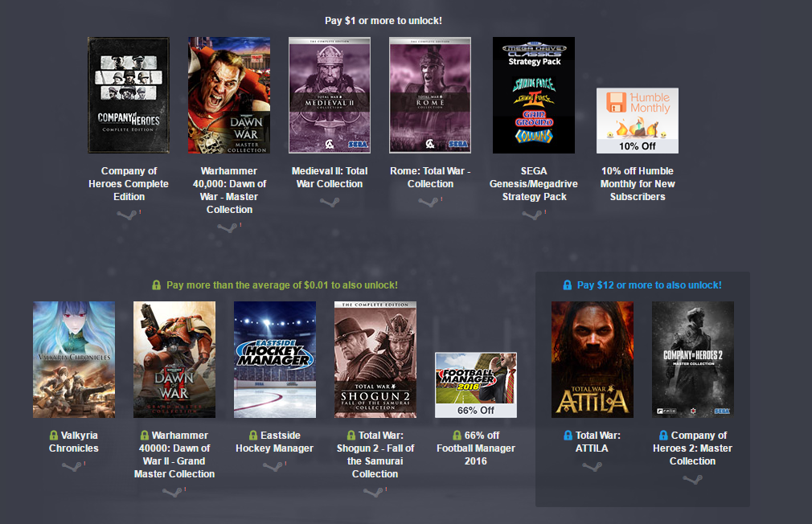Click Steam icon under SEGA Genesis/Megadrive Strategy Pack
812x524 pixels.
pyautogui.click(x=532, y=215)
